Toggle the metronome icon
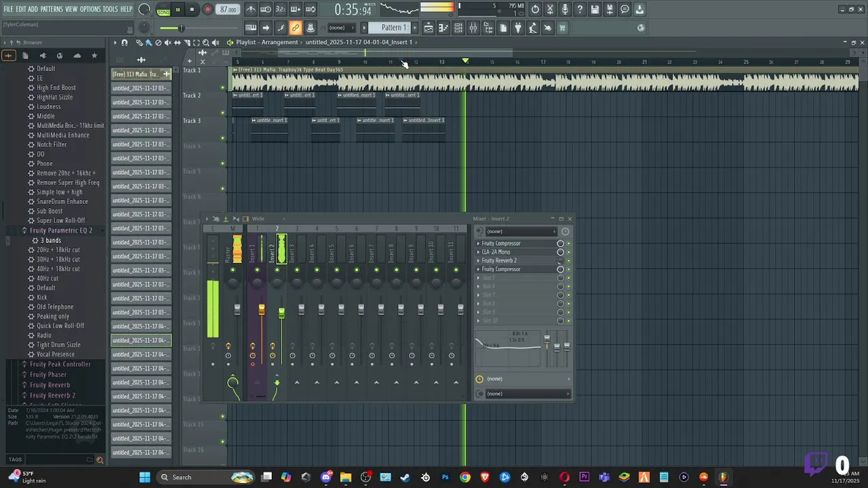 (251, 9)
